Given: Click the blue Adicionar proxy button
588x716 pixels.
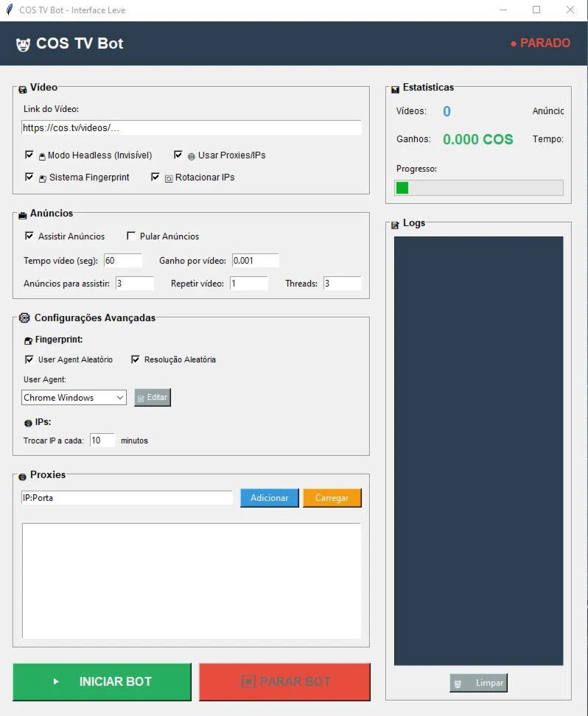Looking at the screenshot, I should [270, 498].
